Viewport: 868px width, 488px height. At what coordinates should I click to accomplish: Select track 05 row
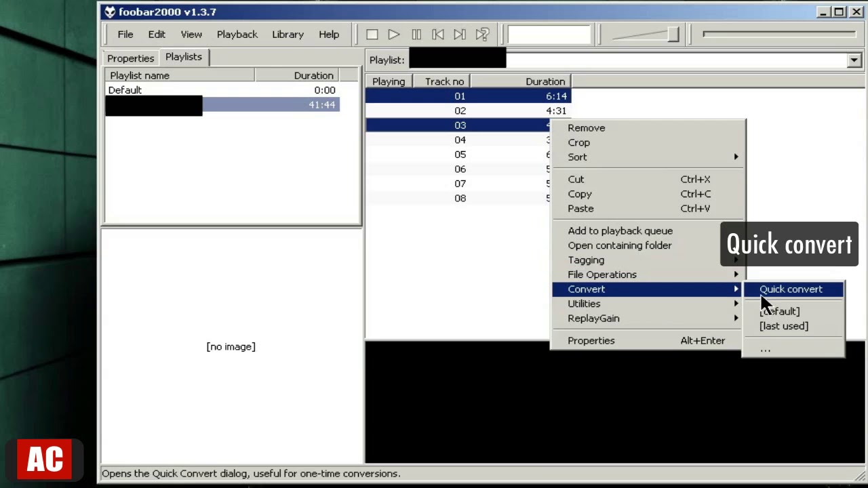tap(458, 155)
